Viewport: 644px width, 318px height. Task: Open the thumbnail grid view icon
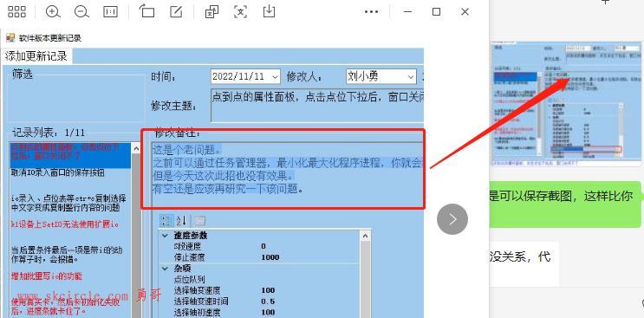point(16,12)
